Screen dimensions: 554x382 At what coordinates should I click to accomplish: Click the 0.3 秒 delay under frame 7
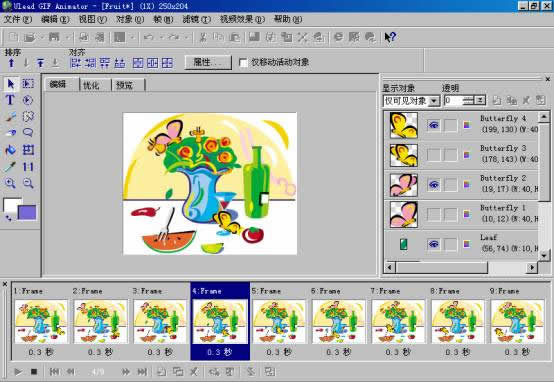click(x=398, y=352)
